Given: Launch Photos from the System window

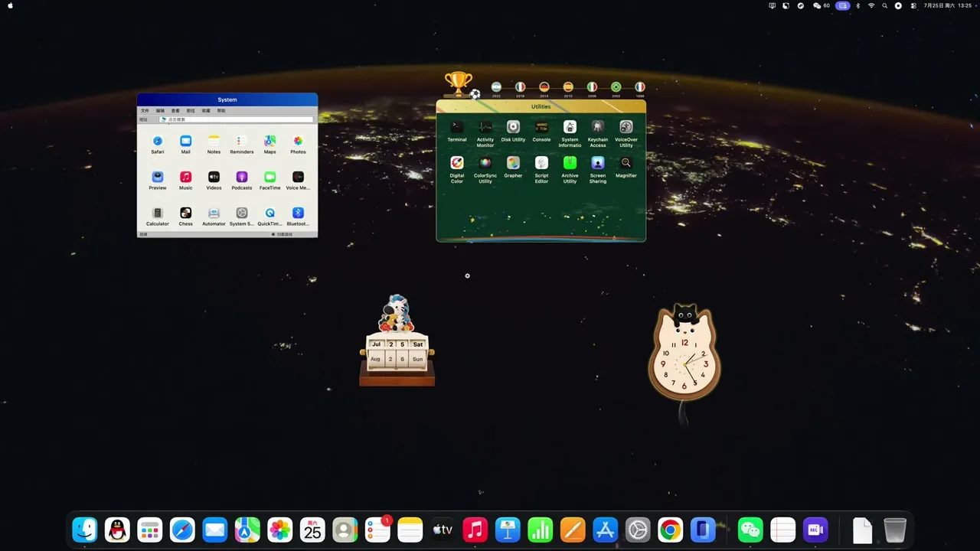Looking at the screenshot, I should point(298,141).
